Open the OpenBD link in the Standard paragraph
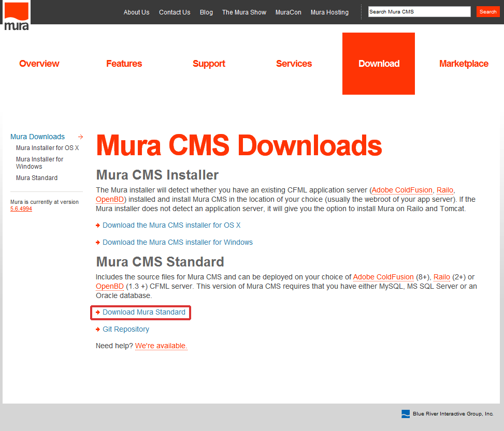 (110, 287)
